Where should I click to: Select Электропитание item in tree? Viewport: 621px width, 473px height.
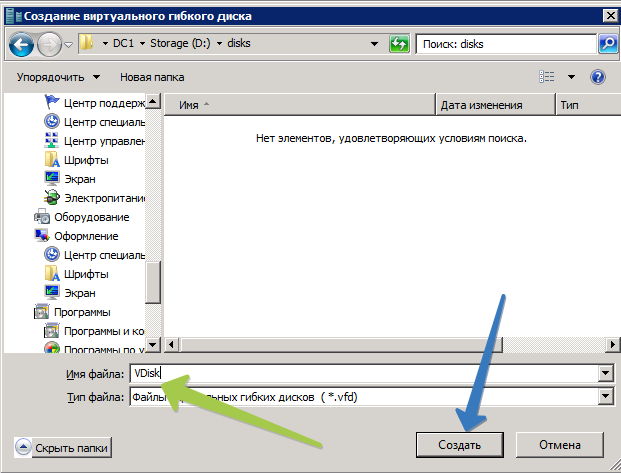(x=94, y=198)
